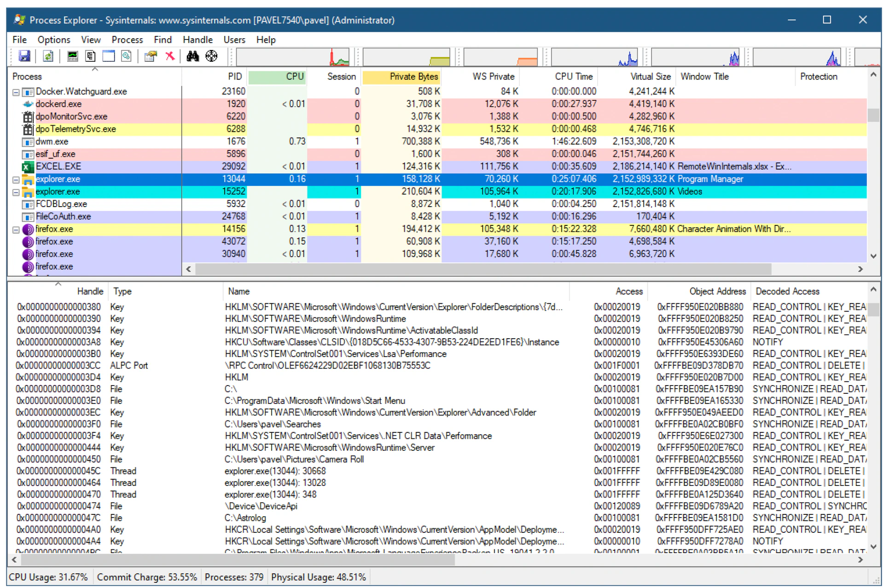The height and width of the screenshot is (588, 884).
Task: Sort processes by the CPU column header
Action: (278, 76)
